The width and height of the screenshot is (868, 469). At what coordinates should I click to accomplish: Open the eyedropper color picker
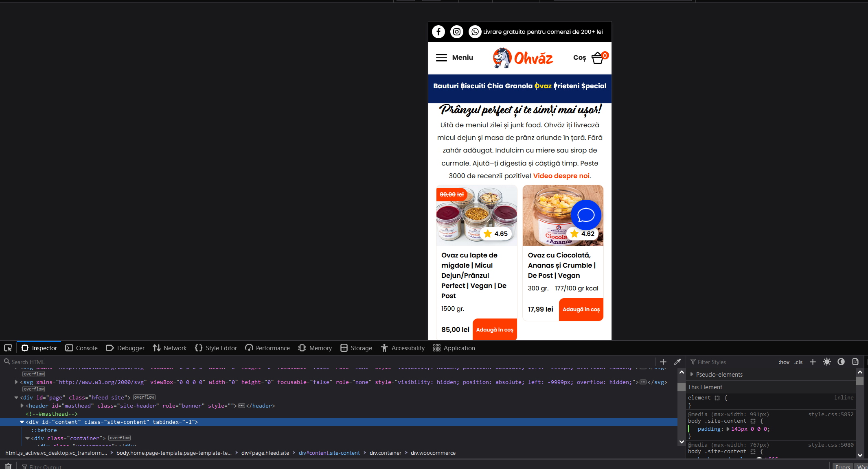click(677, 362)
